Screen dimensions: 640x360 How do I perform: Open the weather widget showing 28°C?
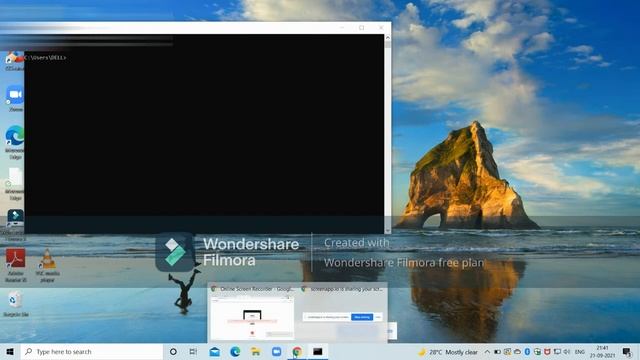[448, 352]
